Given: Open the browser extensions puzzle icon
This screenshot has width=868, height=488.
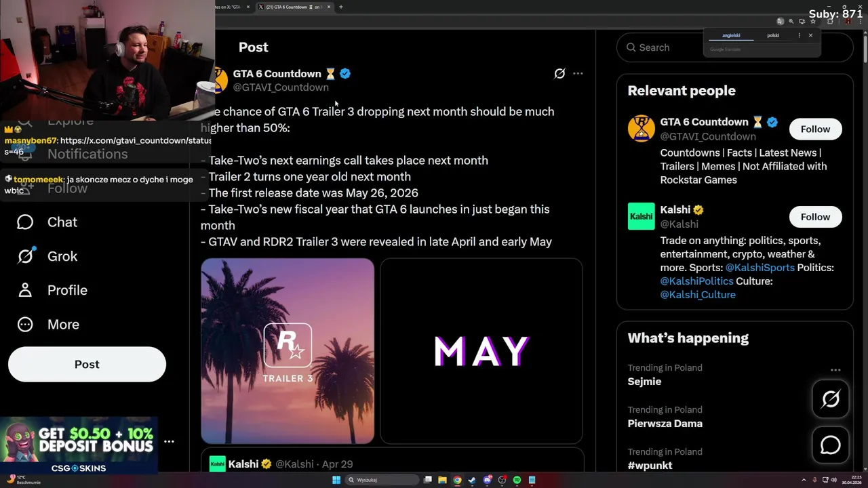Looking at the screenshot, I should click(830, 22).
